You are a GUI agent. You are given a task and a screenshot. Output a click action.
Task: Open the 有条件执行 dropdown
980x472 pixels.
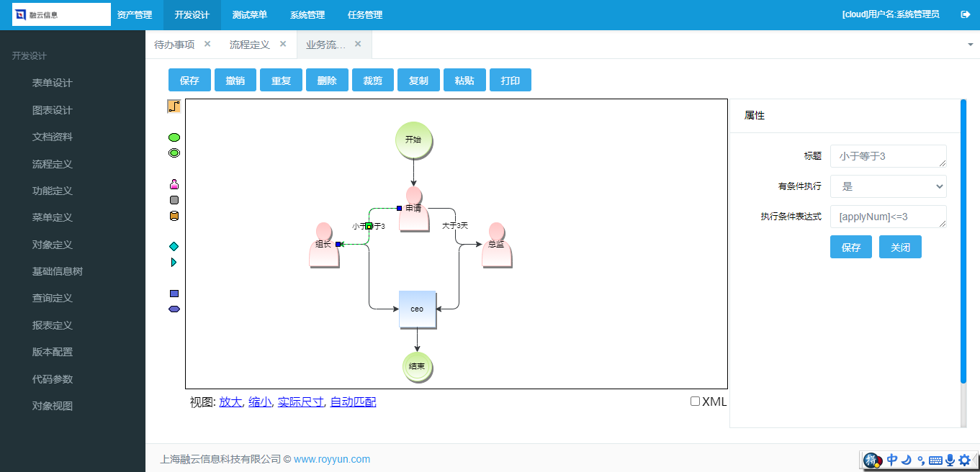coord(888,186)
